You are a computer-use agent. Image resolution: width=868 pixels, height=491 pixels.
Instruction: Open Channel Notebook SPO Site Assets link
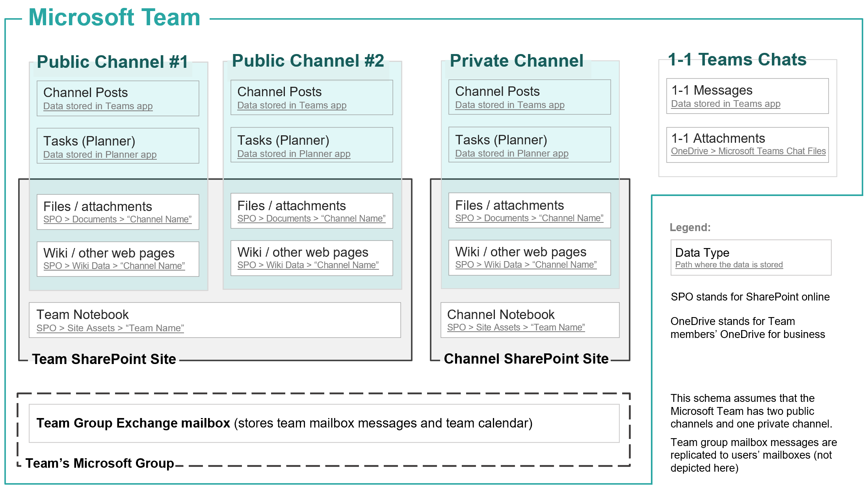click(x=515, y=327)
